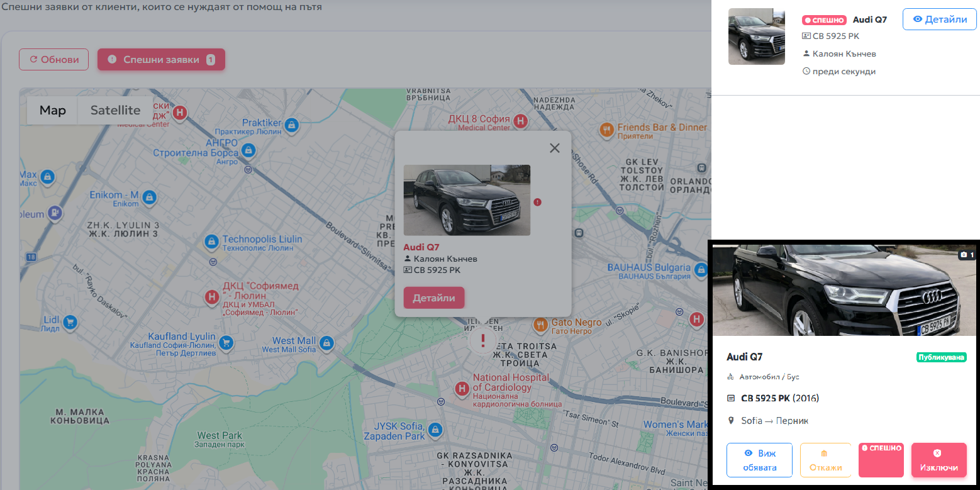Click "Автомобил / Бус" category text
This screenshot has height=490, width=980.
point(769,377)
